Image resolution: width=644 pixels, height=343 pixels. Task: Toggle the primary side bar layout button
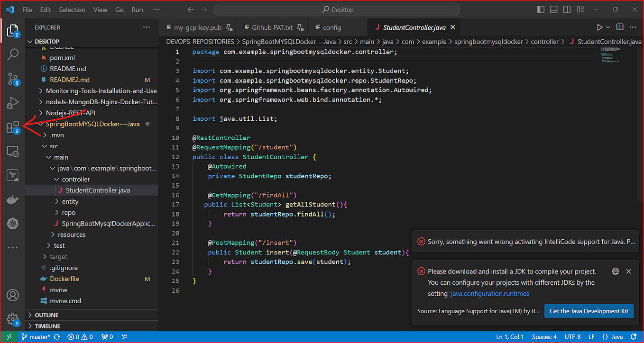click(x=541, y=9)
